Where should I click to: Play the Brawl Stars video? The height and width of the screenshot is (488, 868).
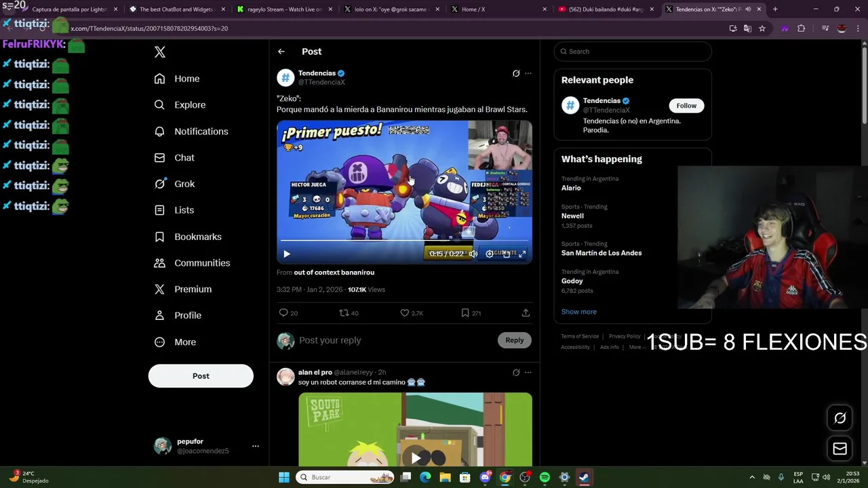(x=286, y=254)
